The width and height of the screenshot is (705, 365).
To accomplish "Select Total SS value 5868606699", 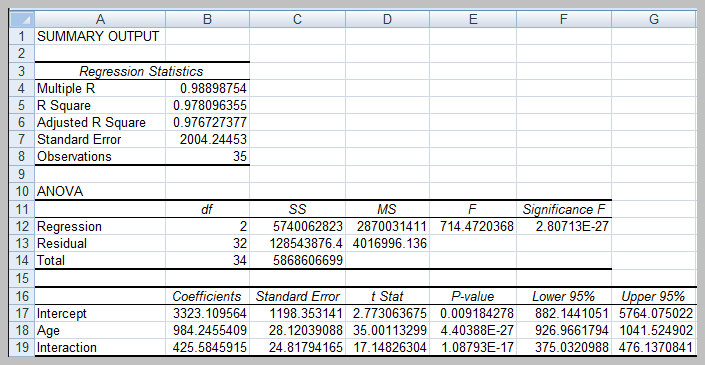I will (297, 260).
